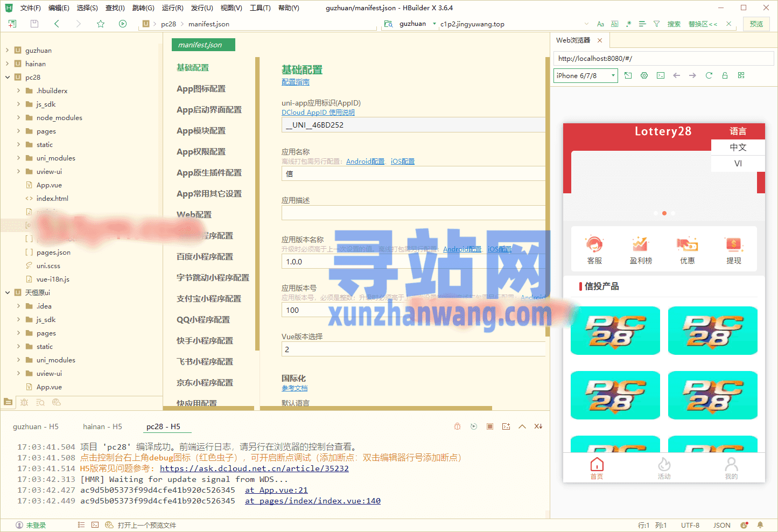Click the terminal icon in status bar
The image size is (778, 532).
click(95, 524)
